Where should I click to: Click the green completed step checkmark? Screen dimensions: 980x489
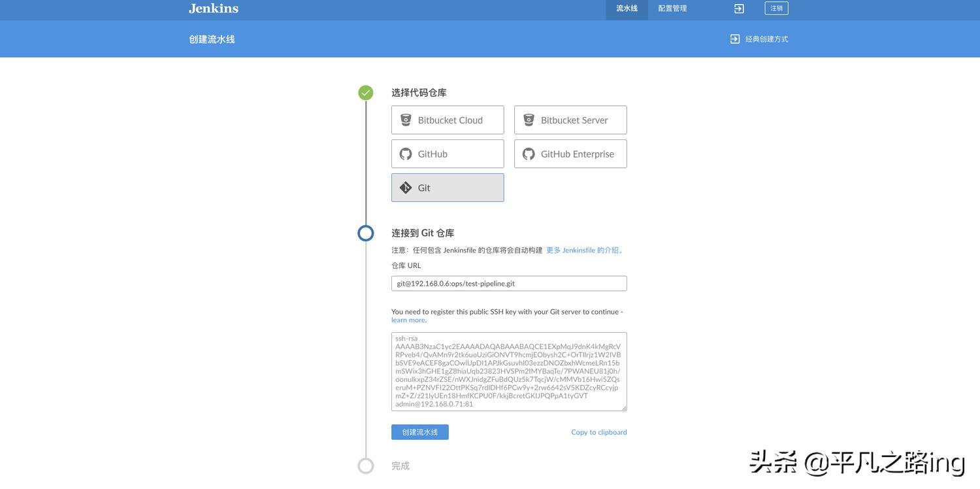365,92
